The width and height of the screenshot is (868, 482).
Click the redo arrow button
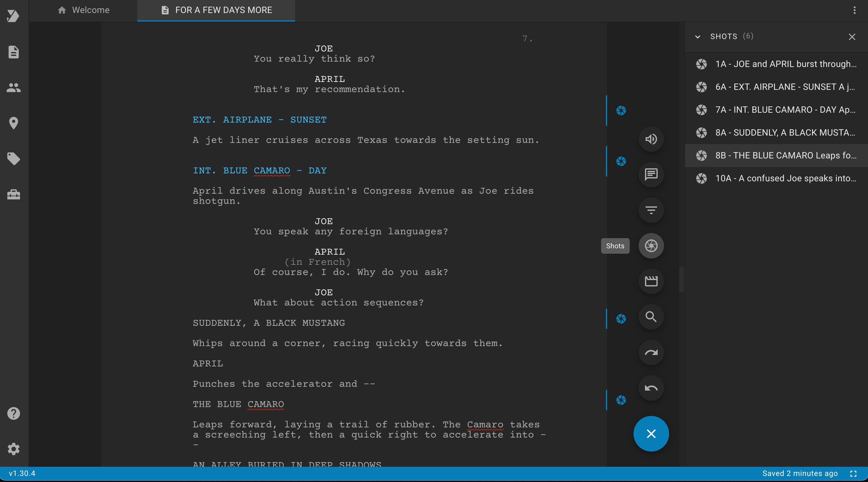[651, 352]
